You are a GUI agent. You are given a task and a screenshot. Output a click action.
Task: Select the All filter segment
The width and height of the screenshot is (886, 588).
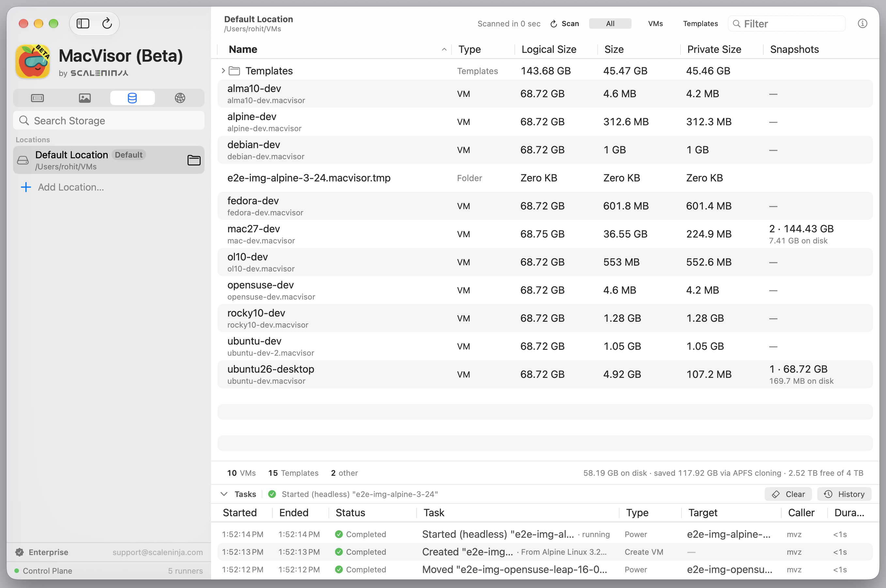[610, 23]
